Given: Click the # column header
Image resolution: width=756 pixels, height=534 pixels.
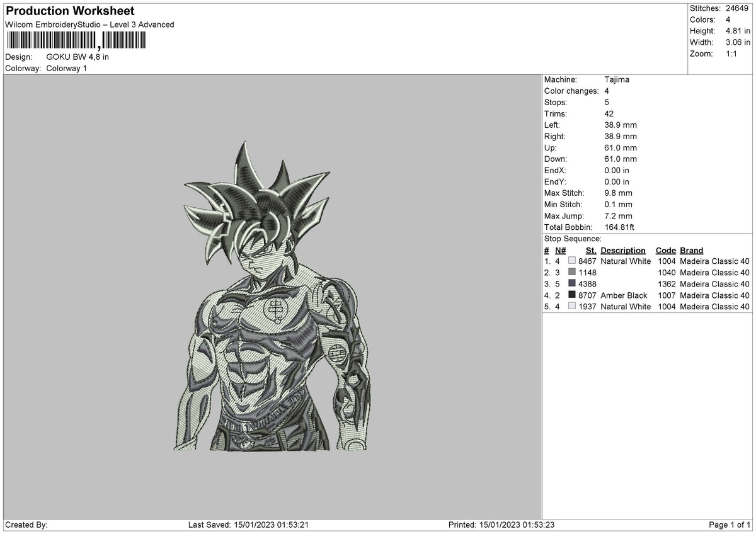Looking at the screenshot, I should point(546,250).
